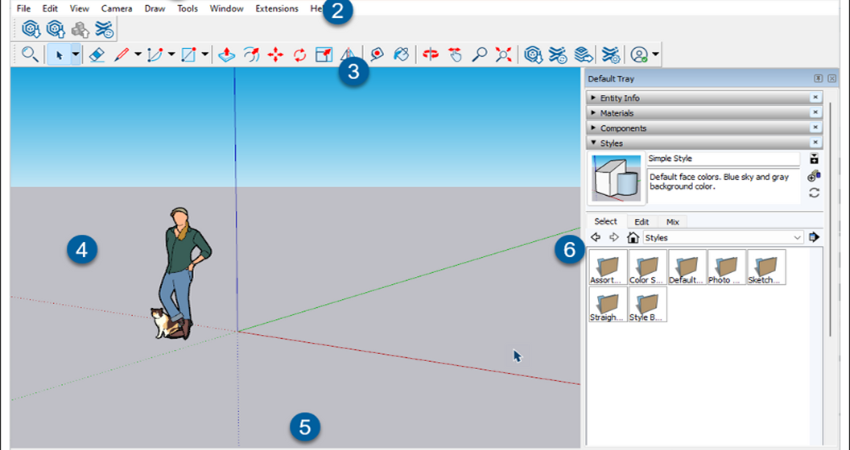
Task: Open the File menu
Action: [24, 9]
